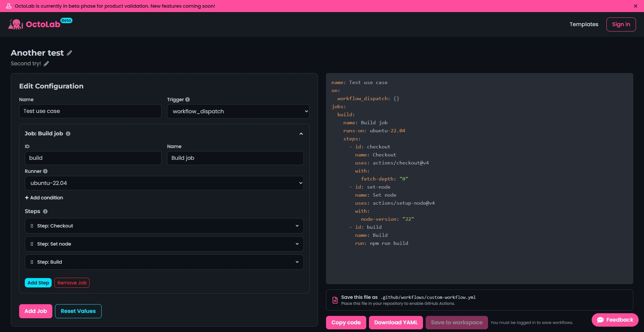
Task: Click the info icon beside Job: Build job
Action: [68, 134]
